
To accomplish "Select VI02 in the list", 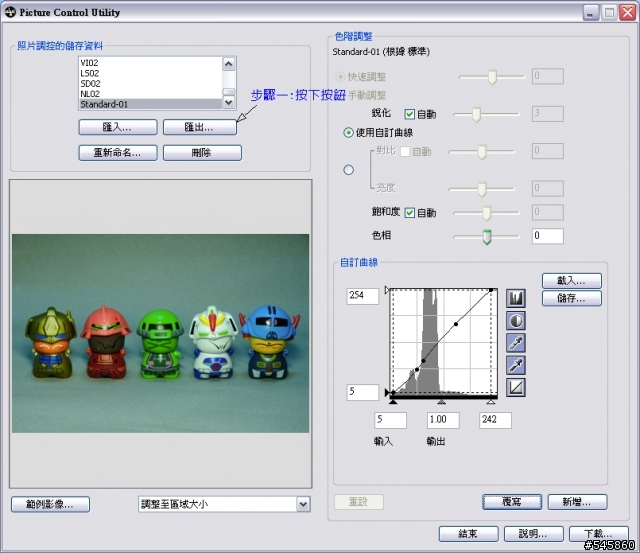I will coord(150,63).
